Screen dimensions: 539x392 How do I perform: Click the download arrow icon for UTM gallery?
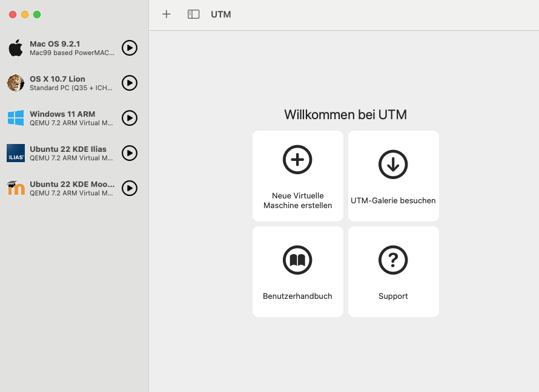(x=393, y=165)
